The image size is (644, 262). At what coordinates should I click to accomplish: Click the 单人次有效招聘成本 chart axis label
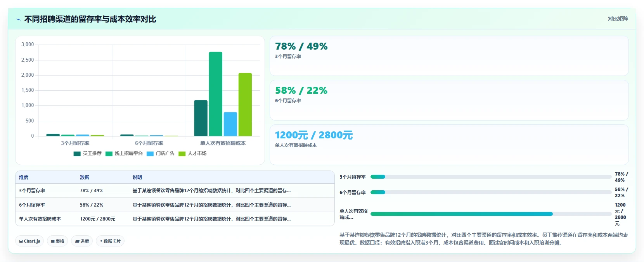click(x=223, y=143)
